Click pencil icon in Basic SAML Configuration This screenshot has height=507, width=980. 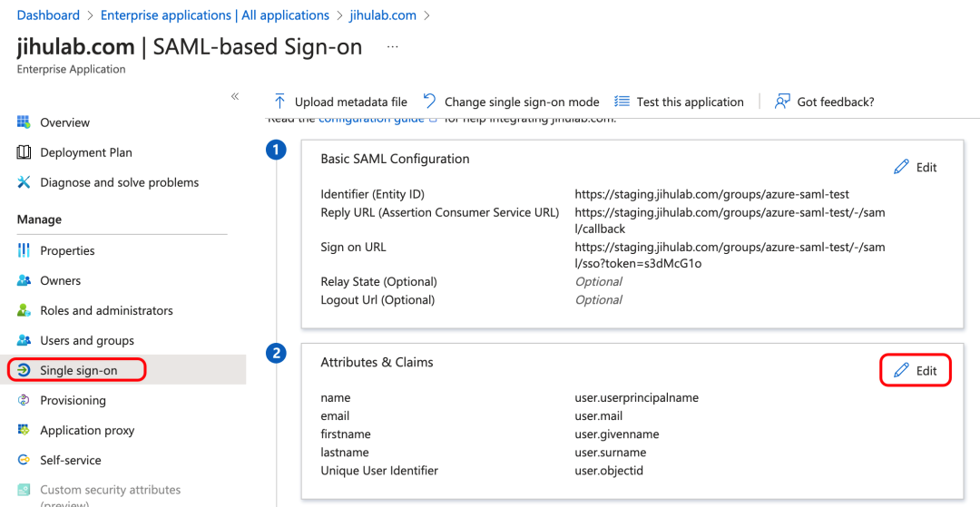pyautogui.click(x=901, y=167)
